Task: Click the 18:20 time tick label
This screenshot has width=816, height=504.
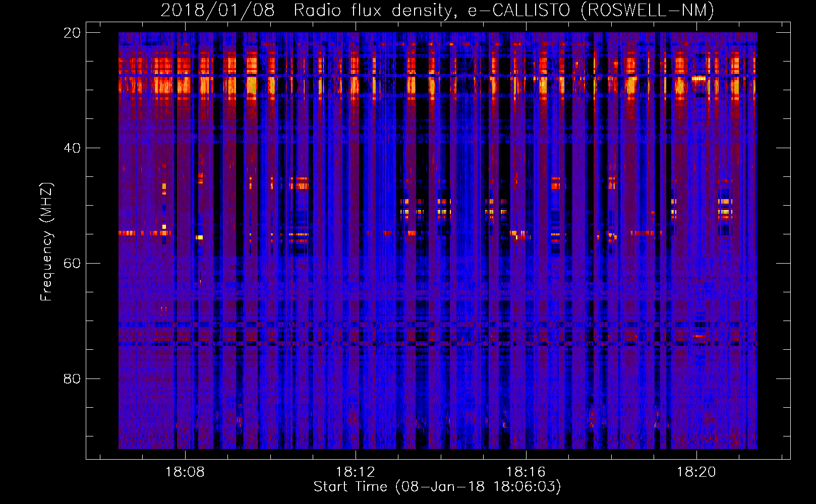Action: (x=696, y=472)
